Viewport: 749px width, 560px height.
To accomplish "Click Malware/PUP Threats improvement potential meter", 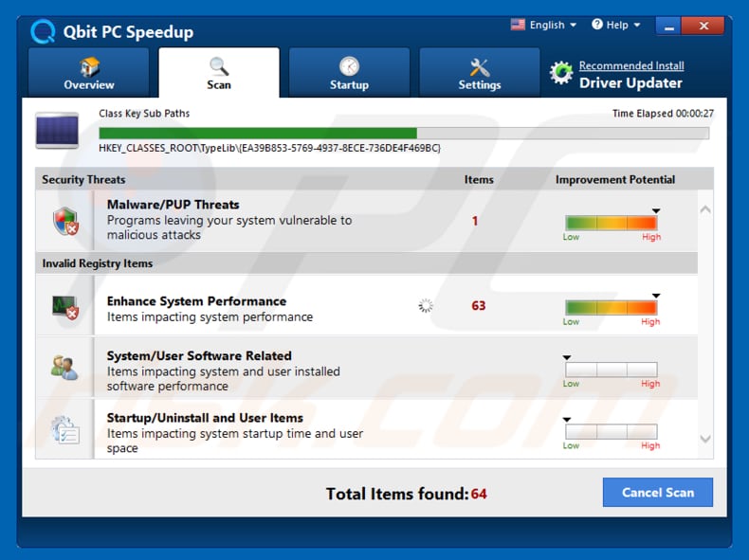I will pos(611,223).
